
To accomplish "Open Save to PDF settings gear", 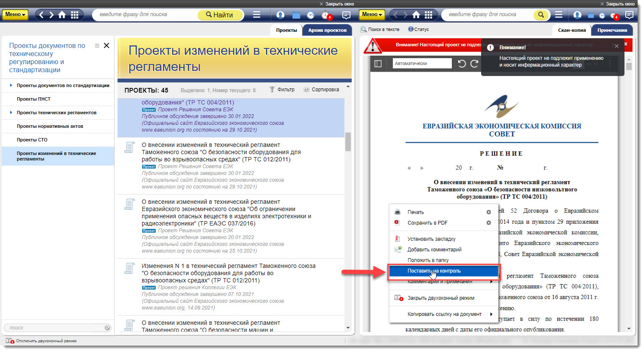I will coord(489,223).
